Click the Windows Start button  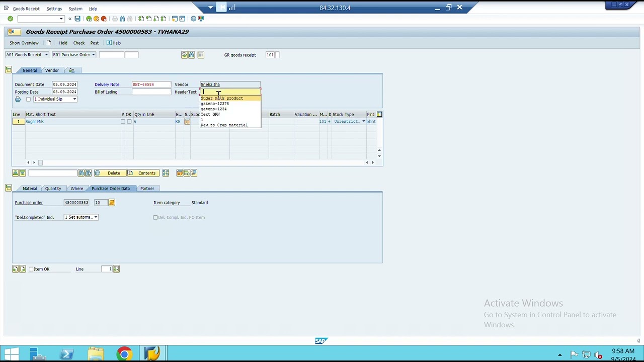click(11, 354)
